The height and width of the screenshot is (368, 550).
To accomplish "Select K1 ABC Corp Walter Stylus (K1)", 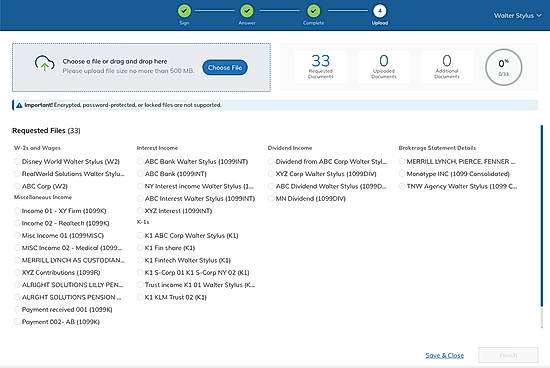I will tap(140, 235).
